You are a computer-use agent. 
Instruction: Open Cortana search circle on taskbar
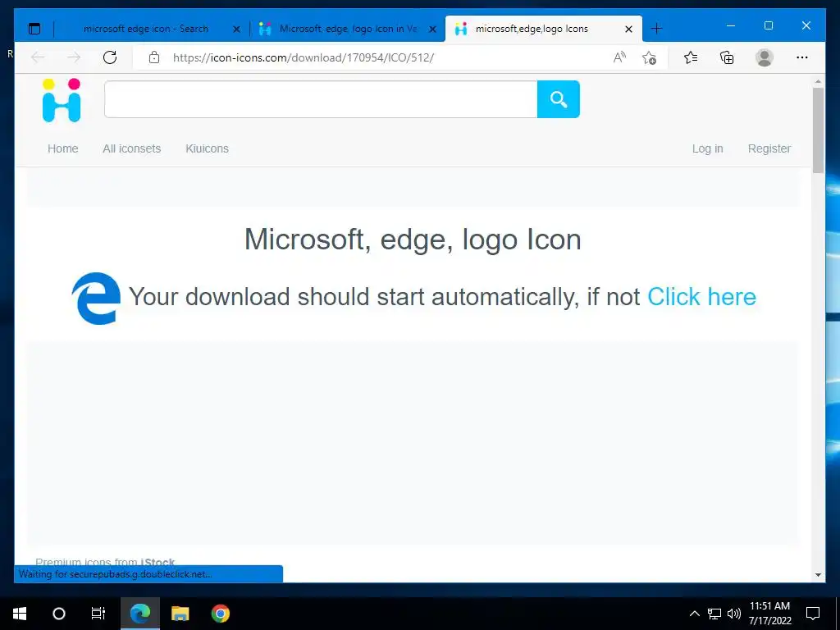[59, 614]
